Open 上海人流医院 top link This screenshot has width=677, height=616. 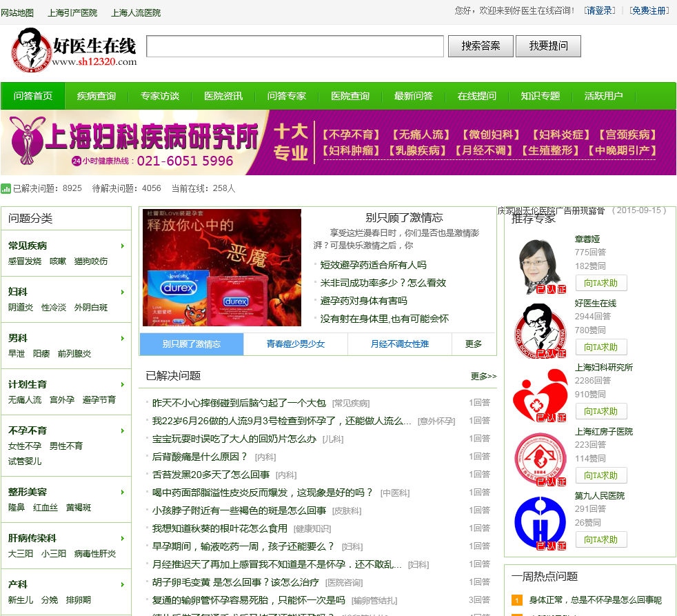136,13
